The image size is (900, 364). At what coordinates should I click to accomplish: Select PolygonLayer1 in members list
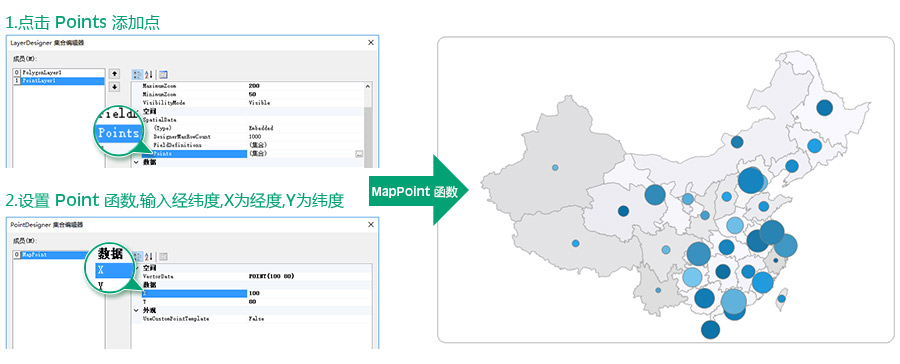[x=59, y=72]
